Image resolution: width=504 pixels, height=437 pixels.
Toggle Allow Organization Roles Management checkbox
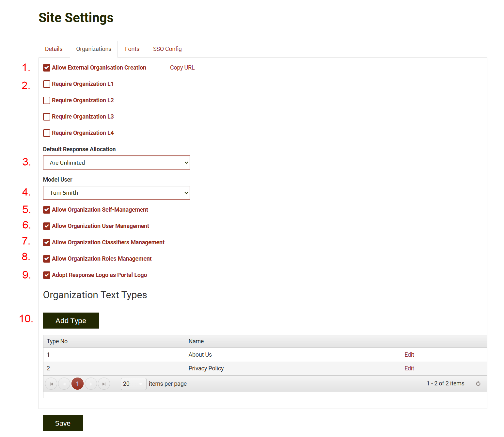coord(47,259)
